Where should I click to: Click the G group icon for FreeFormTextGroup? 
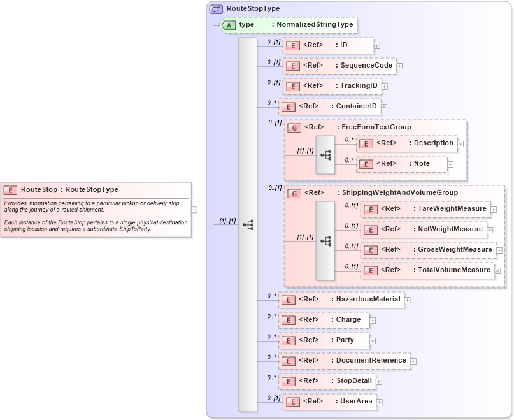pos(294,127)
